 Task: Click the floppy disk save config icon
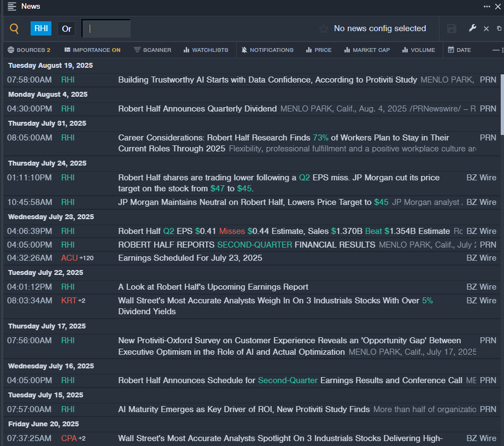point(452,29)
